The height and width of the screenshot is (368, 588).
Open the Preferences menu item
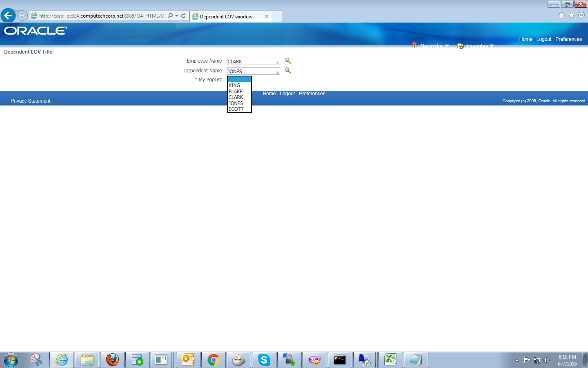tap(568, 39)
